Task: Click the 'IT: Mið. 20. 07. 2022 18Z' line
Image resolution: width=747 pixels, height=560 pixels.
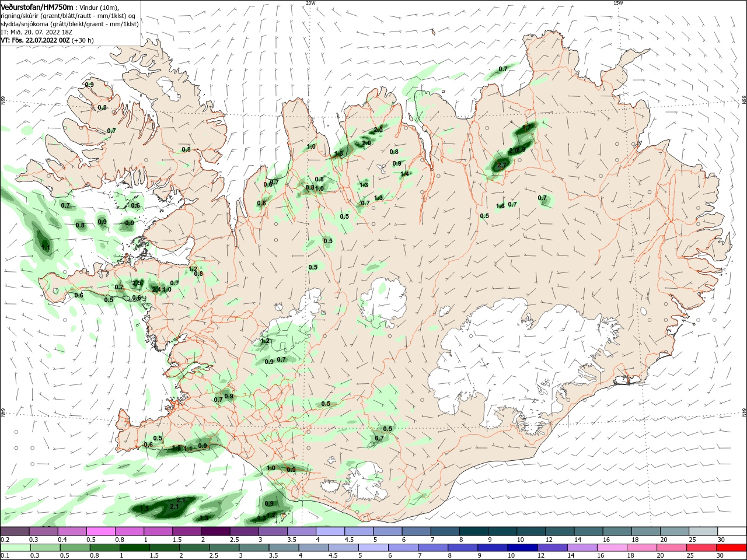Action: (38, 32)
